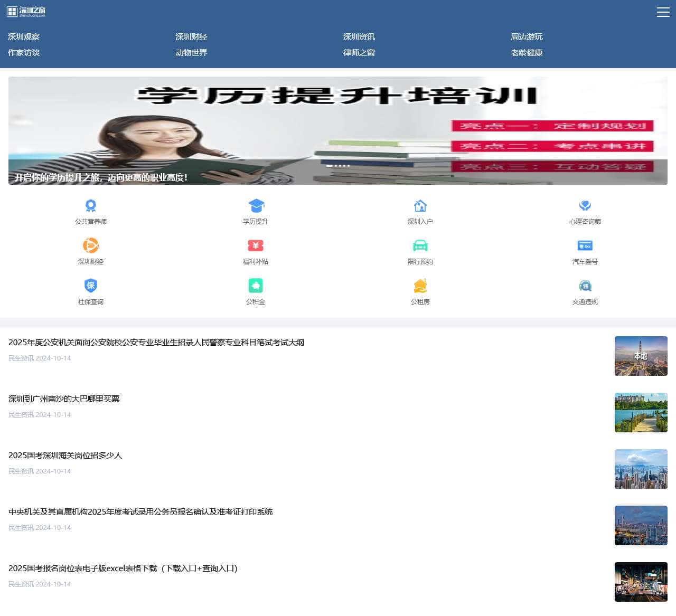Screen dimensions: 676x616
Task: Click the 深圳之窗 site logo
Action: pyautogui.click(x=26, y=12)
